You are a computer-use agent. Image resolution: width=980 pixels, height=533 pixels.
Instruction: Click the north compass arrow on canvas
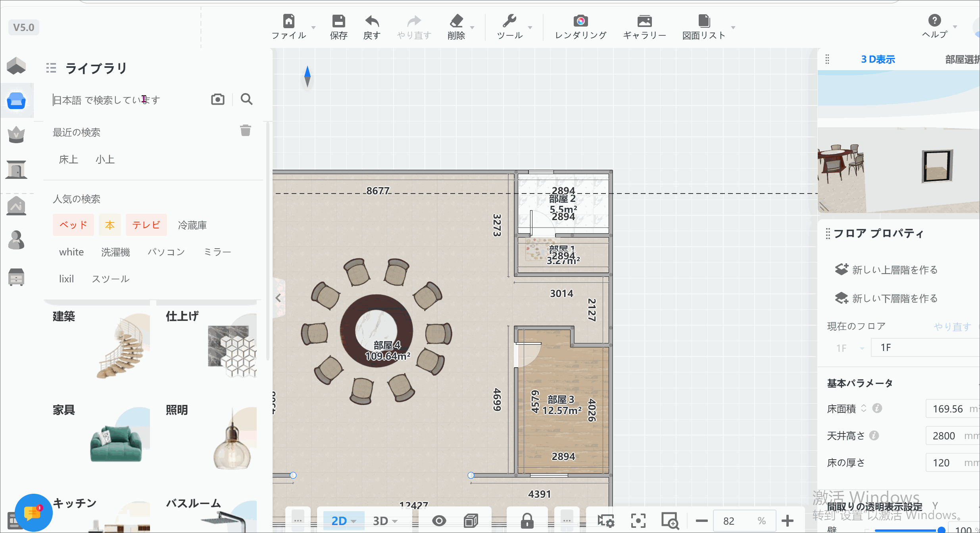(x=307, y=77)
